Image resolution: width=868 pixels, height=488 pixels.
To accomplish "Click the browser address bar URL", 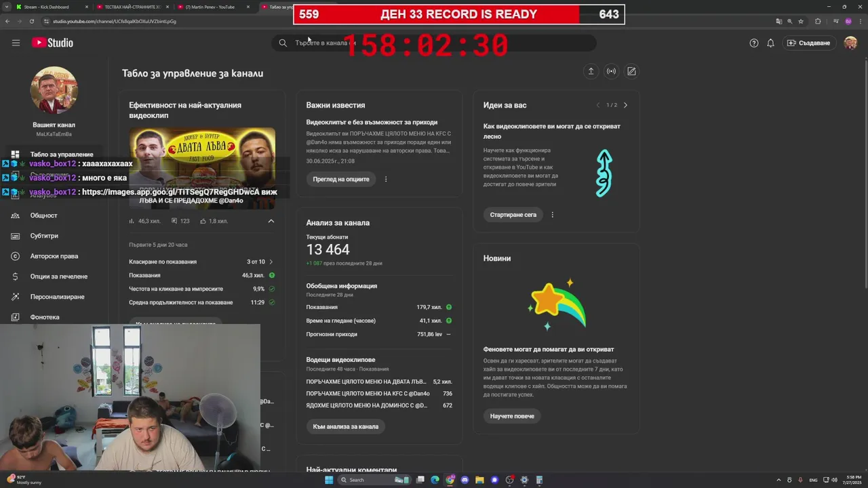I will tap(115, 21).
